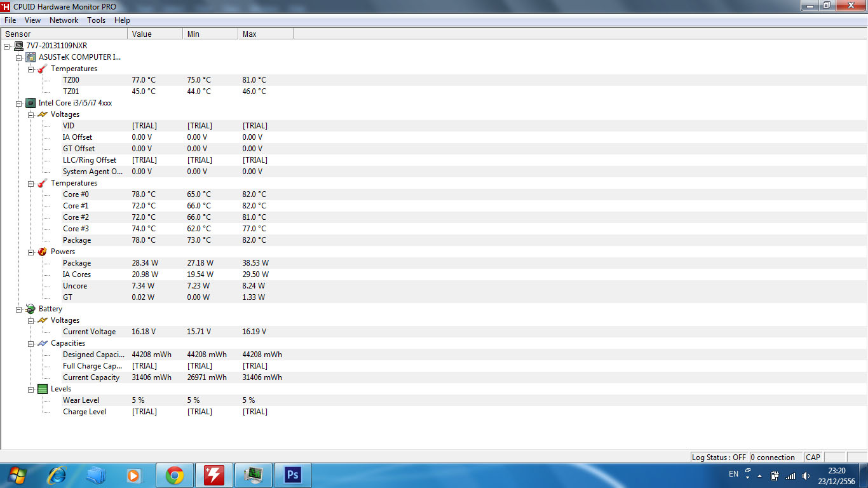This screenshot has height=488, width=868.
Task: Click the thermometer icon under Intel Core
Action: point(43,183)
